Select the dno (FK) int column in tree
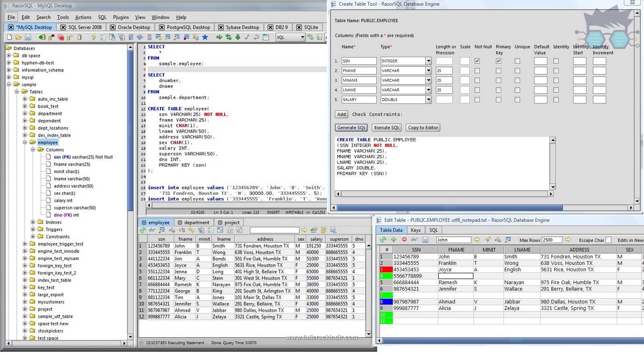The width and height of the screenshot is (644, 355). tap(66, 215)
